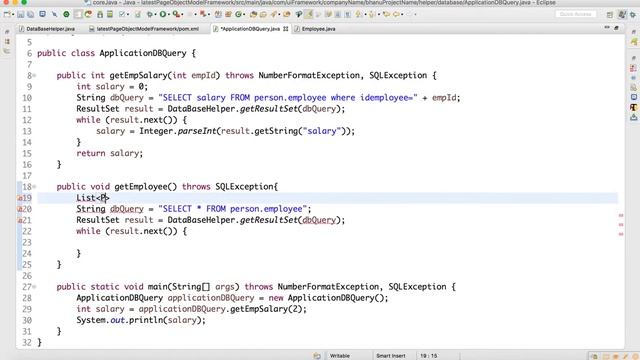Switch to the DataBaseHelper.java tab
640x360 pixels.
(47, 29)
